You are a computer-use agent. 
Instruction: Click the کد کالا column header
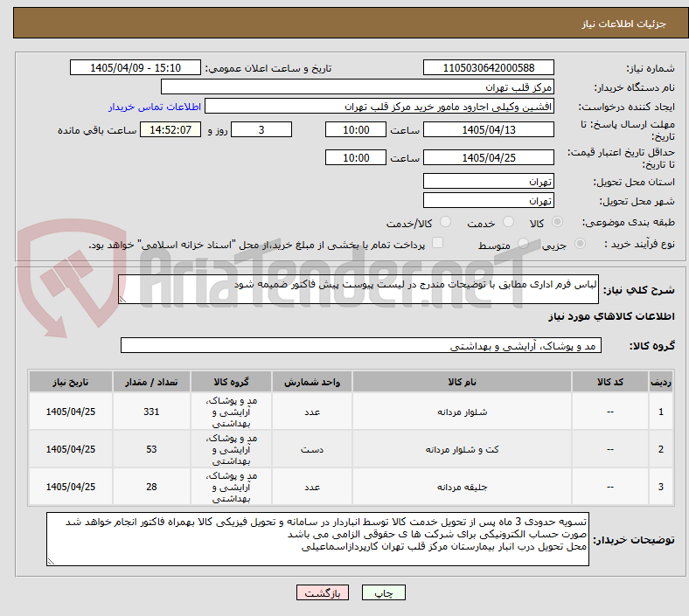tap(610, 382)
